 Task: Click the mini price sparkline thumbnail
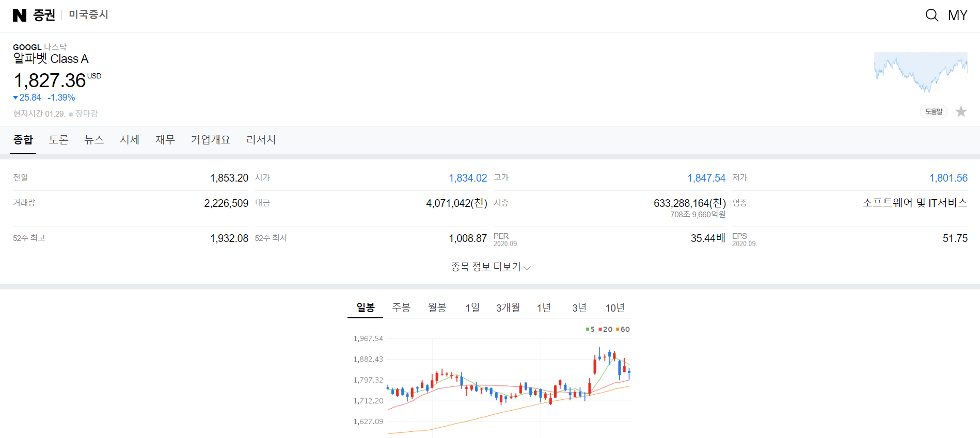coord(921,73)
